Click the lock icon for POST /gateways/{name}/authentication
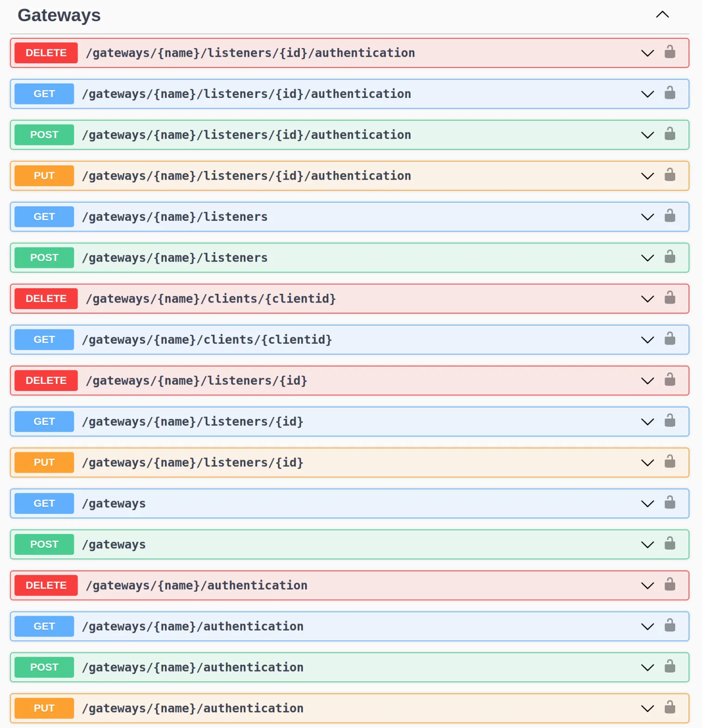This screenshot has height=728, width=702. coord(670,666)
